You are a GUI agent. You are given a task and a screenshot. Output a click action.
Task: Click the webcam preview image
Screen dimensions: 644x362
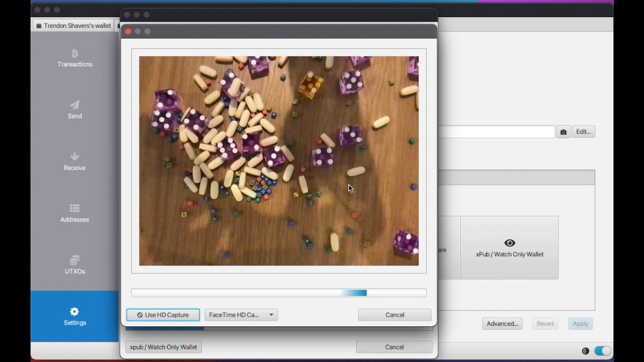[279, 161]
